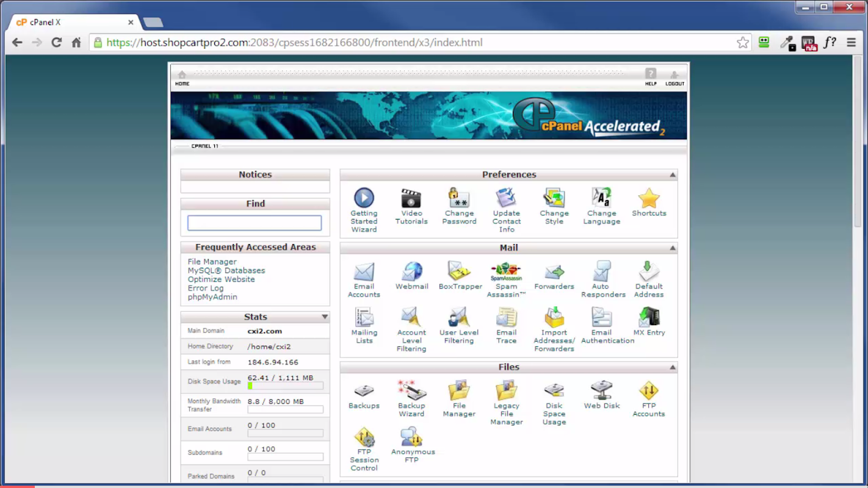Click the Find search box
The width and height of the screenshot is (868, 488).
255,223
